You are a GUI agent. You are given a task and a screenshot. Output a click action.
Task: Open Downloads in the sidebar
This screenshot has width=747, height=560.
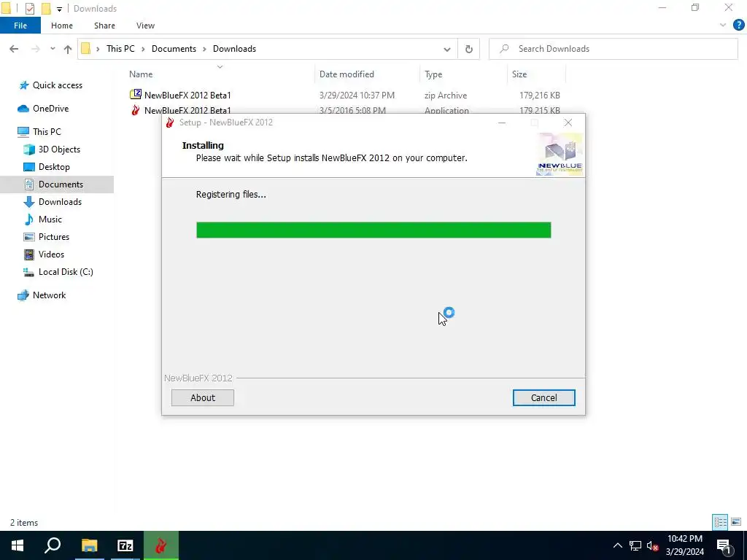[60, 202]
